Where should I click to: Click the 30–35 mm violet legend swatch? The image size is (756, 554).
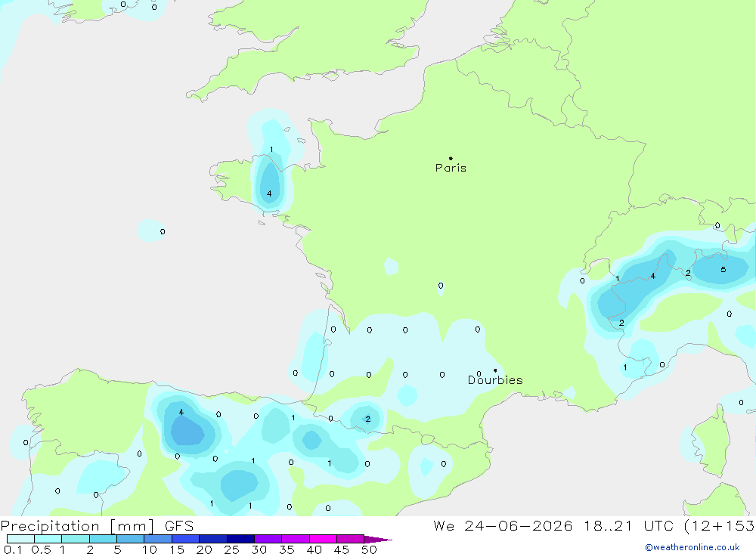point(268,539)
